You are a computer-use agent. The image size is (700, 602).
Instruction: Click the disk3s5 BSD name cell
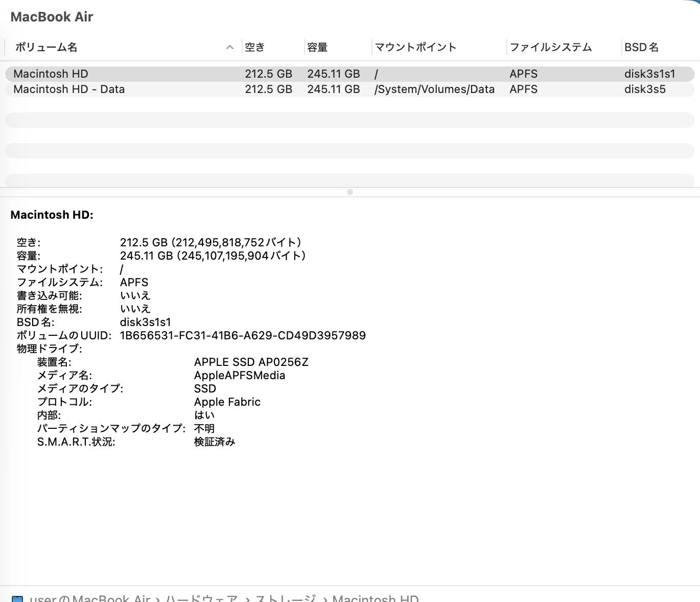pyautogui.click(x=645, y=89)
